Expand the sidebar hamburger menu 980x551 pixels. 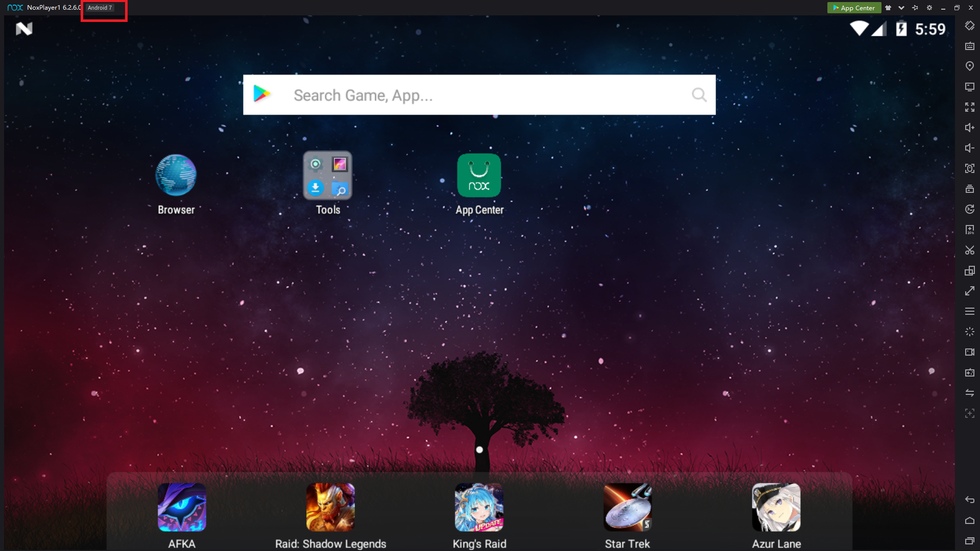970,311
